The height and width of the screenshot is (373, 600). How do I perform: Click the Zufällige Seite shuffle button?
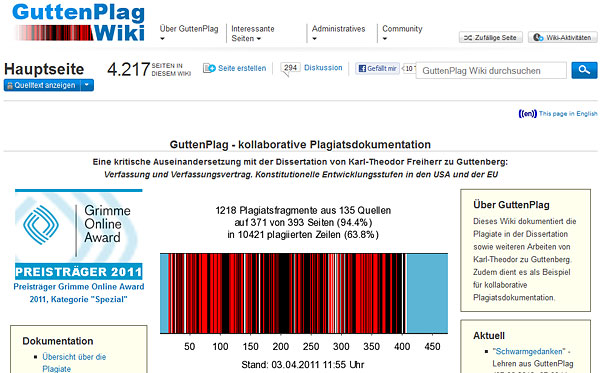491,37
